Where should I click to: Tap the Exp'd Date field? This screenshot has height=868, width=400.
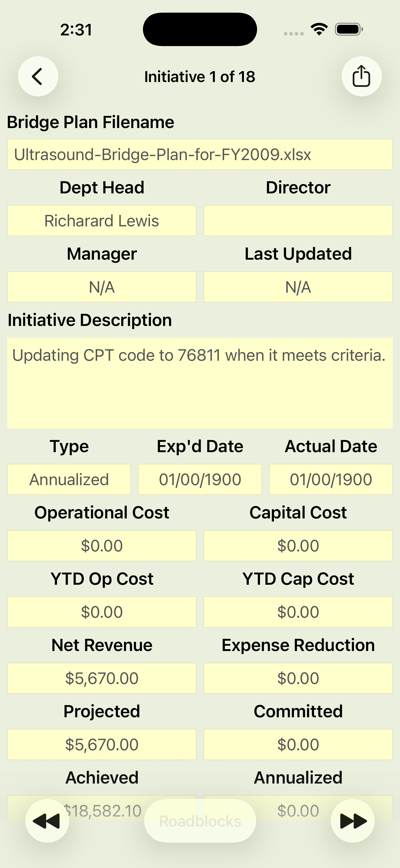(x=200, y=479)
